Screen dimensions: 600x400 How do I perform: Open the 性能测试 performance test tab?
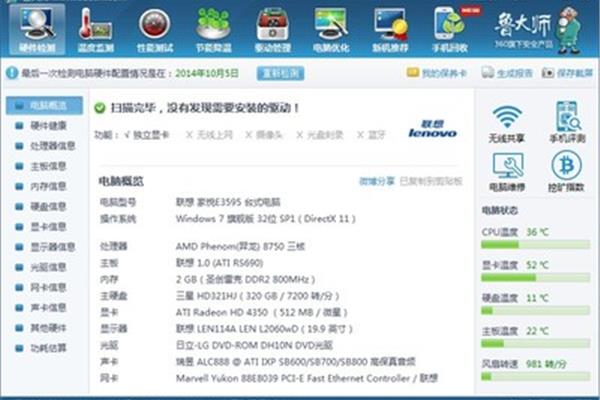point(155,30)
